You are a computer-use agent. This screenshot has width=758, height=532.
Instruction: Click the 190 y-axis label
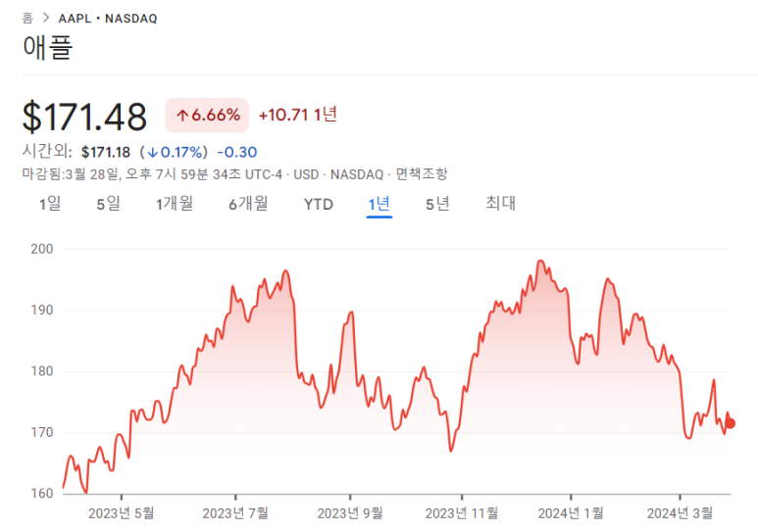click(x=42, y=311)
